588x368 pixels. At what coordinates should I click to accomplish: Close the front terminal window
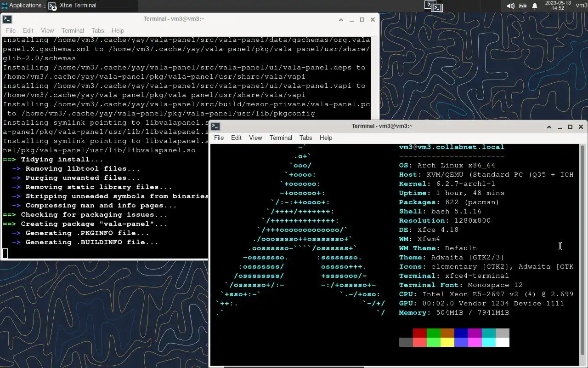click(x=581, y=127)
